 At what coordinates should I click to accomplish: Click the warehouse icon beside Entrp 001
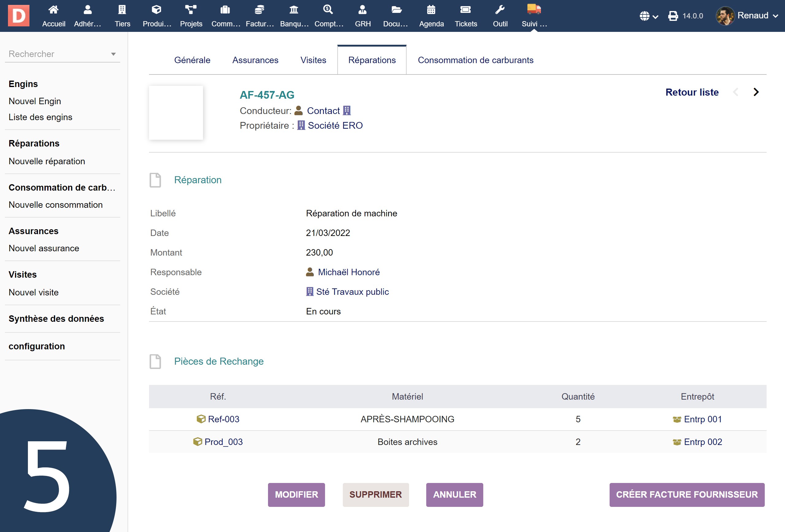tap(677, 419)
